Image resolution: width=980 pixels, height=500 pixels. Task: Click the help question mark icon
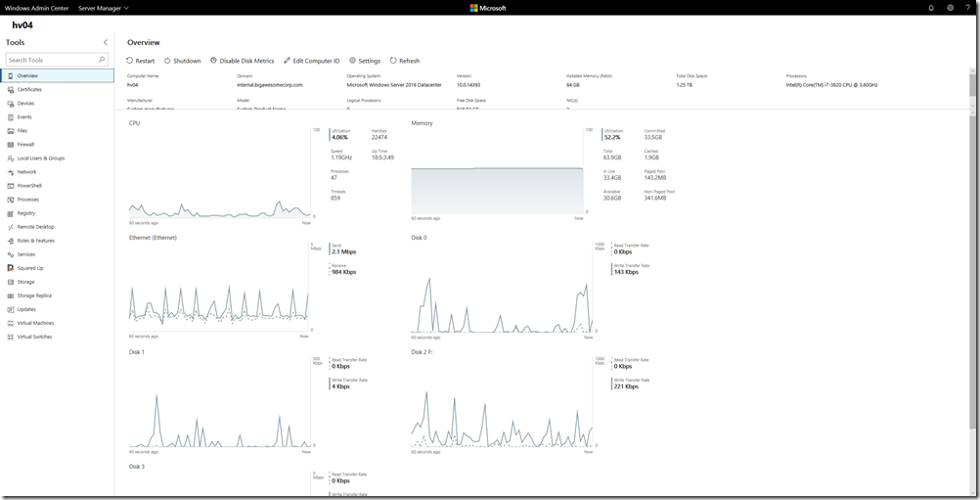pyautogui.click(x=968, y=8)
